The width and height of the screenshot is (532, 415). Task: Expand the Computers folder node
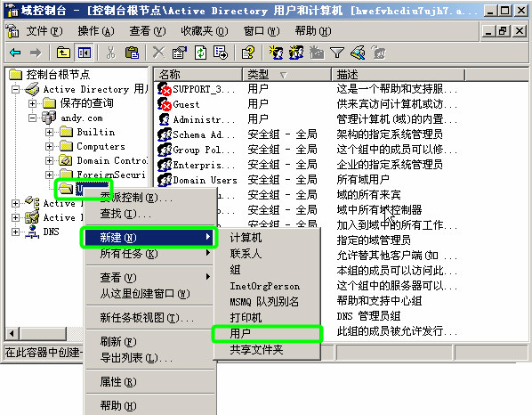[49, 146]
